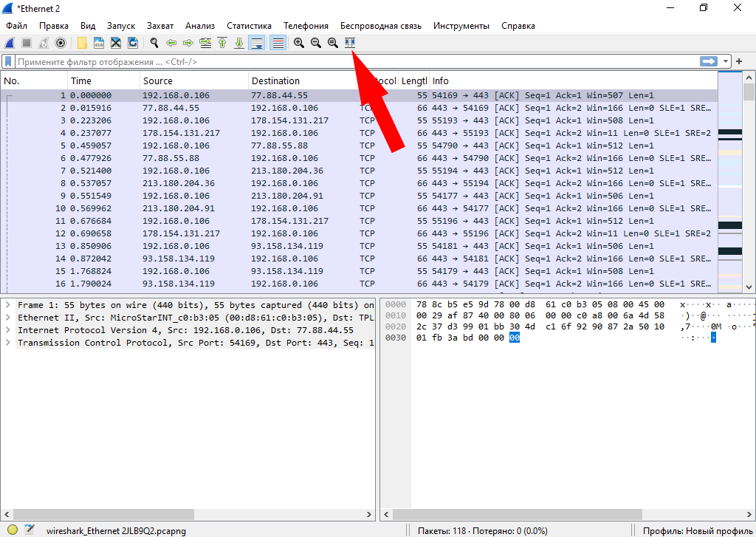Click the find packet magnifier icon
The image size is (756, 537).
[x=154, y=43]
